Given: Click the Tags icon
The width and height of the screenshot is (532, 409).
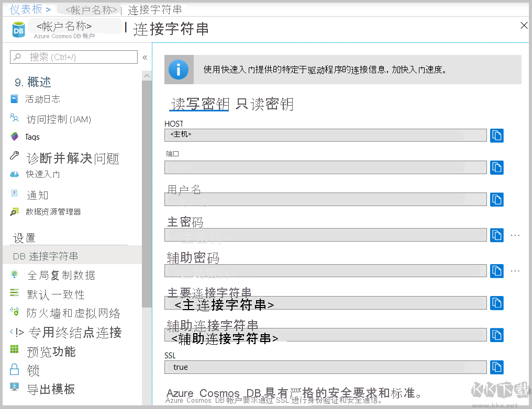Looking at the screenshot, I should [14, 137].
